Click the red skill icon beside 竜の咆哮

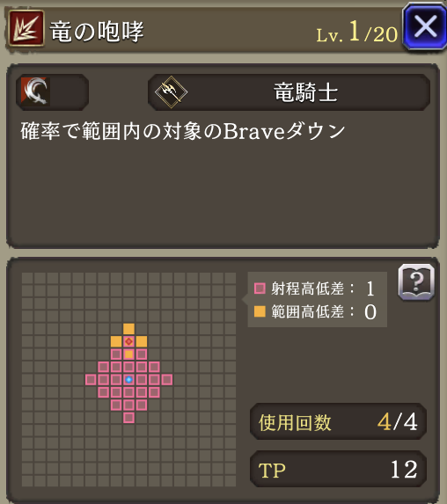click(26, 28)
